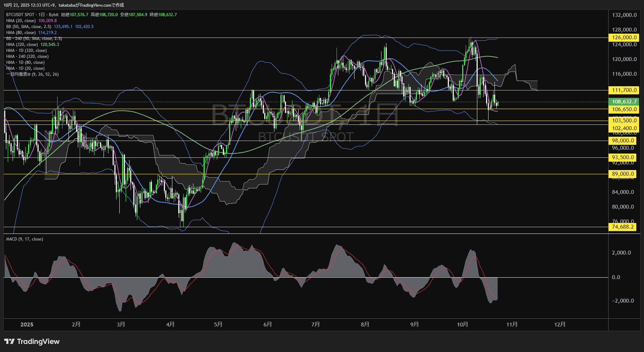
Task: Click the 126,000.0 yellow price label
Action: (624, 38)
